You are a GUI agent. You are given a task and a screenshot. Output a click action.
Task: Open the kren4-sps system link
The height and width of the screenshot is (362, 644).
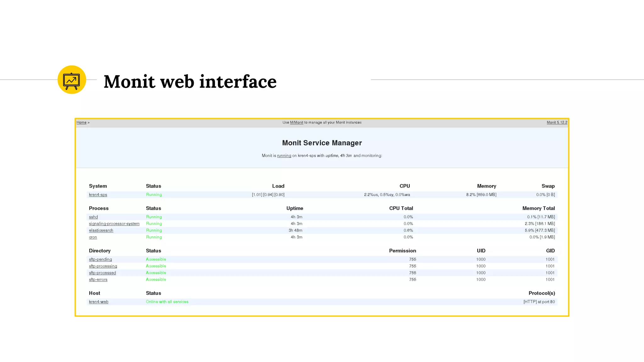98,195
